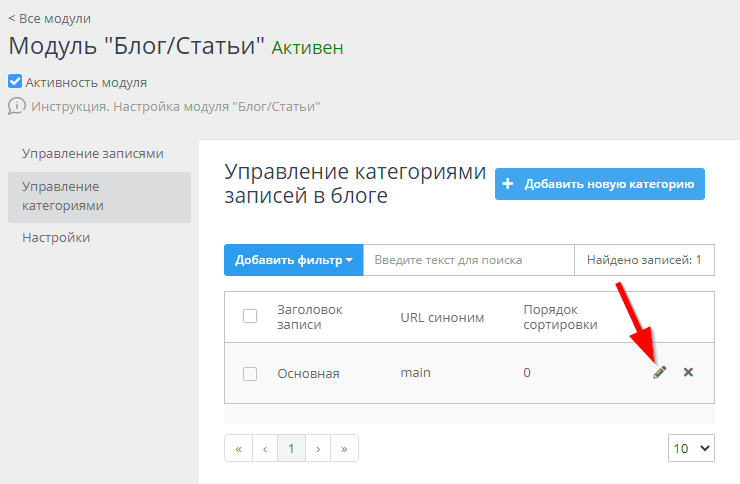Delete the Основная category with X icon
This screenshot has height=484, width=740.
688,372
